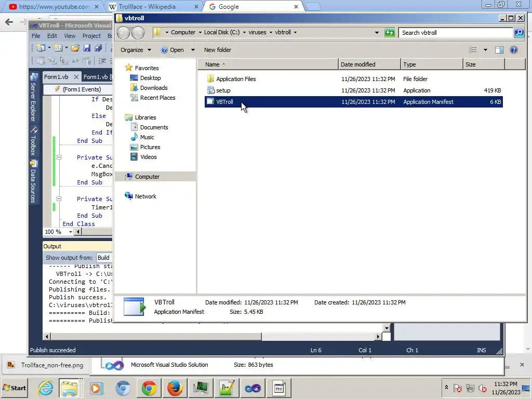
Task: Click Open File folder icon in Visual Studio
Action: click(75, 48)
